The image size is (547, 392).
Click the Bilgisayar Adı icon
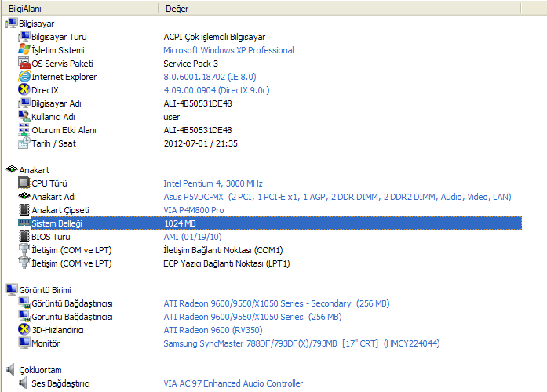coord(24,103)
